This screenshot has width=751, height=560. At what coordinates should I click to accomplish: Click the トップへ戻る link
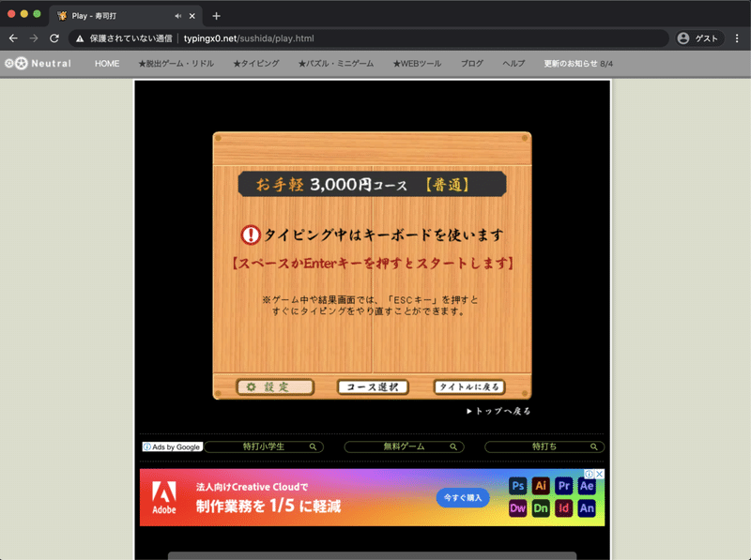coord(498,411)
